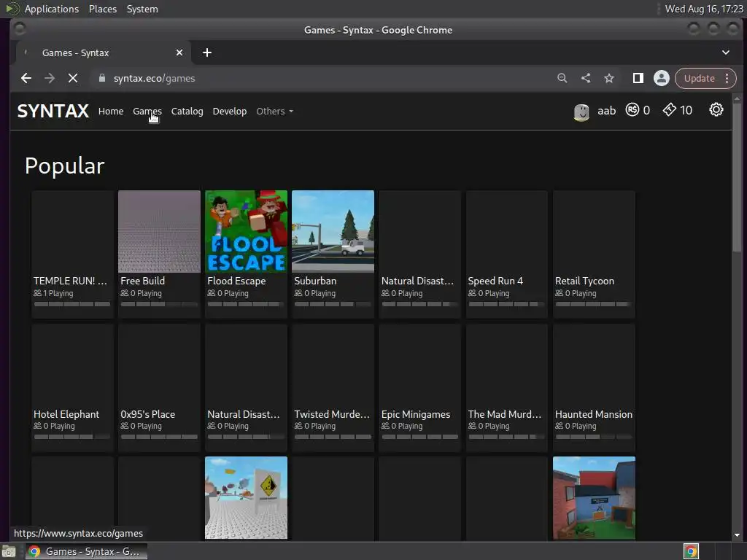
Task: Open a new tab with plus button
Action: pos(206,52)
